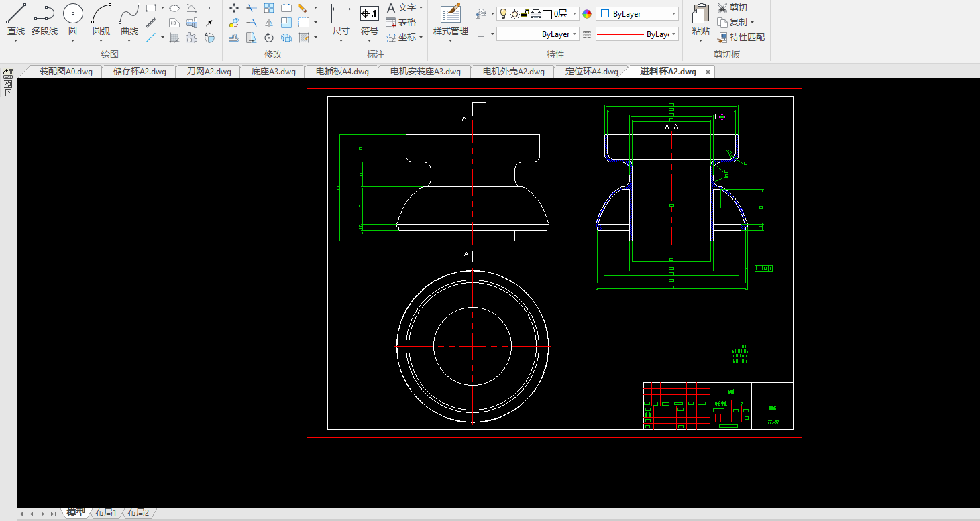Click the 特性匹配 match properties button
980x521 pixels.
(x=741, y=38)
